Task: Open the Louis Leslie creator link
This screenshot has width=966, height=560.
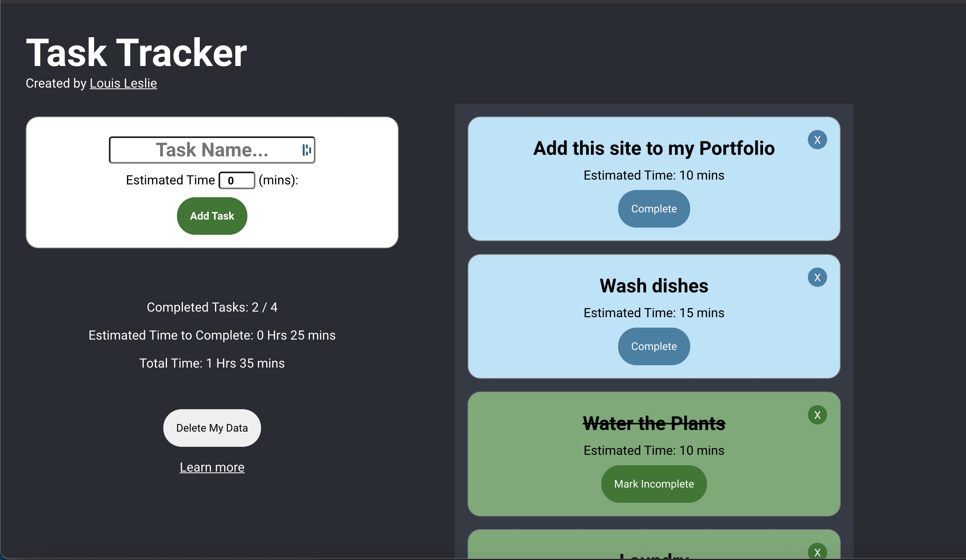Action: [123, 83]
